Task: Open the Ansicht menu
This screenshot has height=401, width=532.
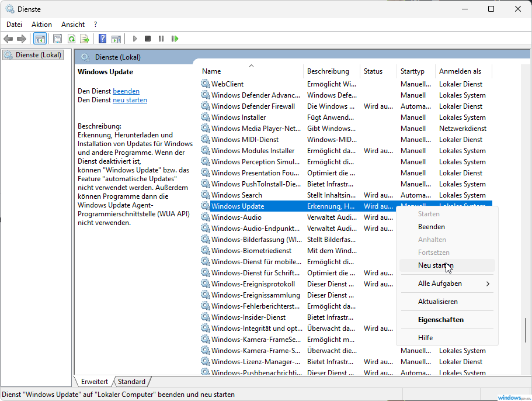Action: coord(72,24)
